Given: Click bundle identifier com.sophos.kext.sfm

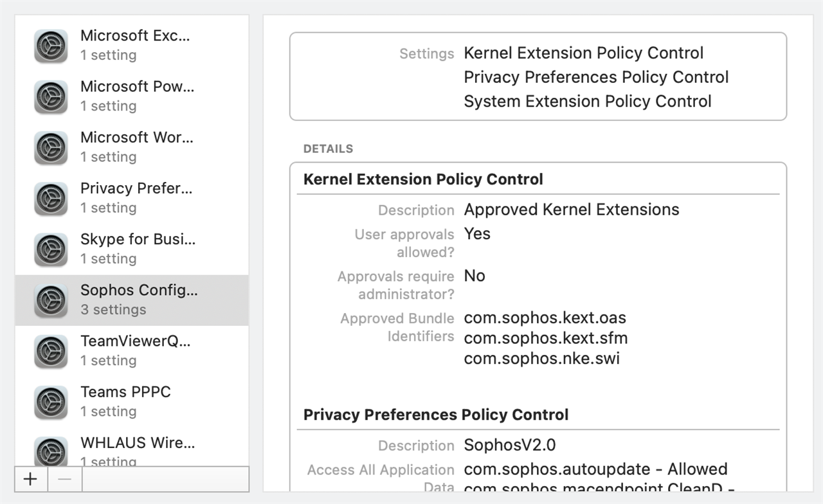Looking at the screenshot, I should (x=546, y=338).
